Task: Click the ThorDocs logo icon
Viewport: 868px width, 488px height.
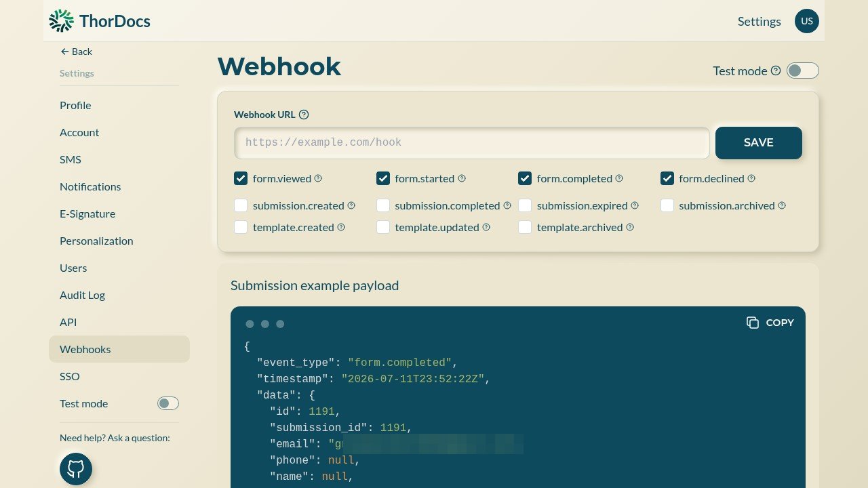Action: (x=61, y=21)
